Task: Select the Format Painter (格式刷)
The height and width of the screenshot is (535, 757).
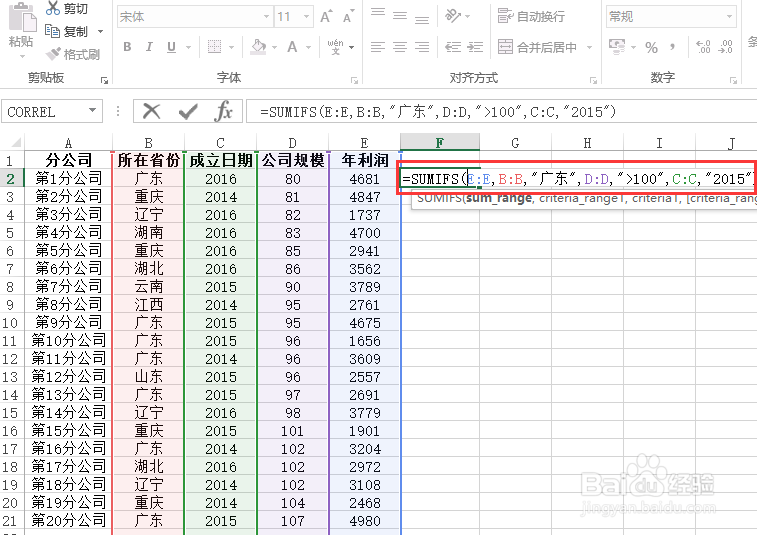Action: [x=73, y=54]
